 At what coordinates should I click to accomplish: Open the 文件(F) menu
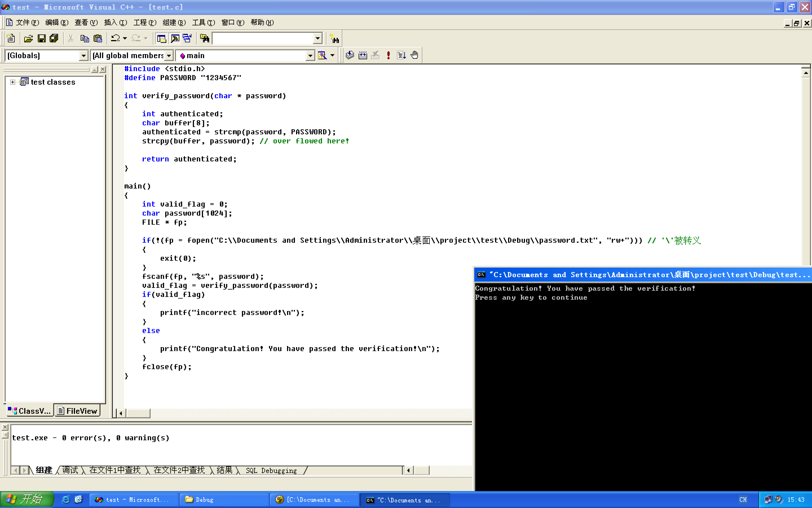[28, 23]
